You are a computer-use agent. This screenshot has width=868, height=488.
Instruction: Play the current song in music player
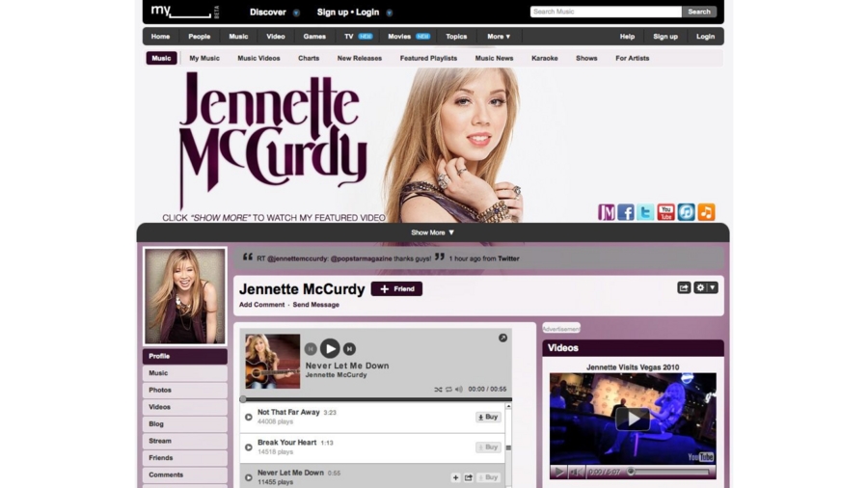tap(330, 348)
